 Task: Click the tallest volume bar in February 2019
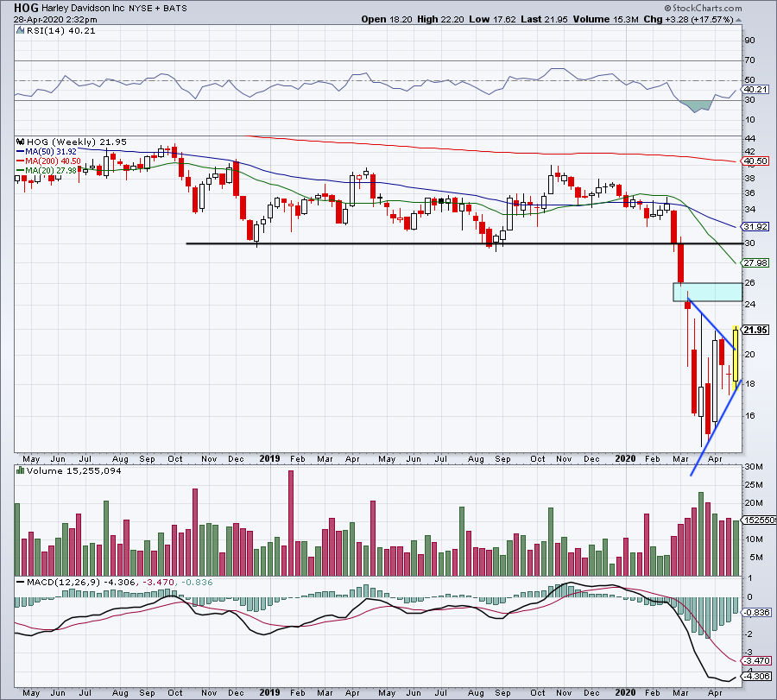(291, 523)
